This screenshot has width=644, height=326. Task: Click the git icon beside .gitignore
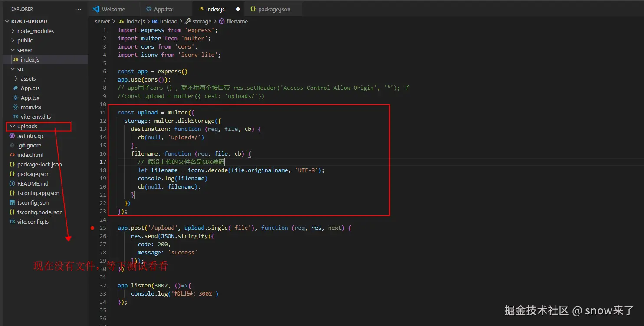pos(12,145)
